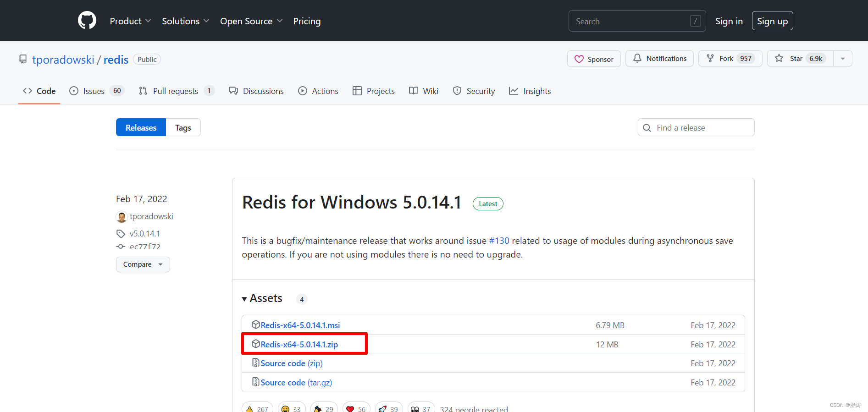The height and width of the screenshot is (412, 868).
Task: Click the commit icon beside ec77f72
Action: point(121,247)
